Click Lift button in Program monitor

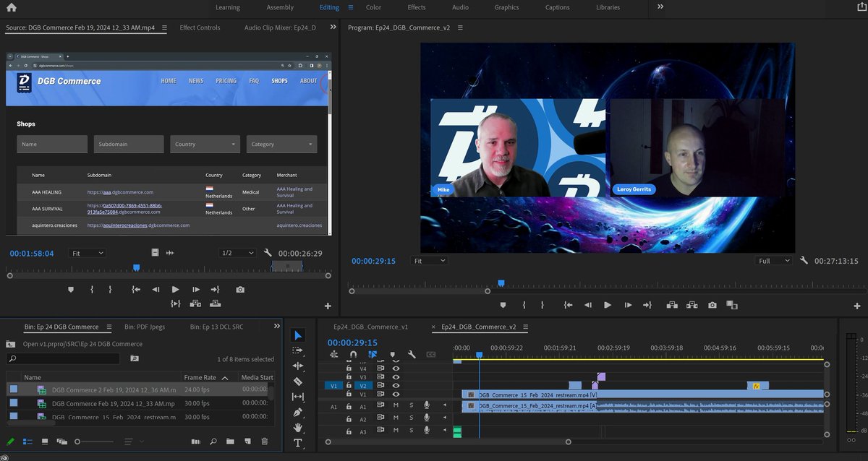click(x=672, y=305)
